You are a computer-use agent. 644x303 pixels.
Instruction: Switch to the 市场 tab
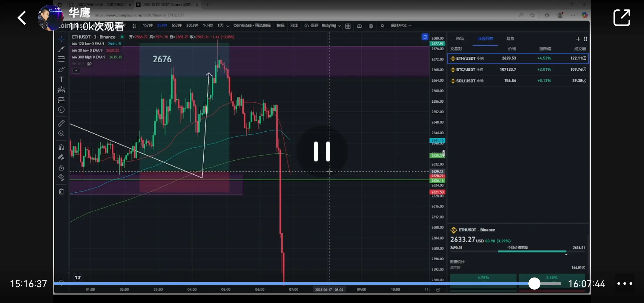click(x=460, y=39)
